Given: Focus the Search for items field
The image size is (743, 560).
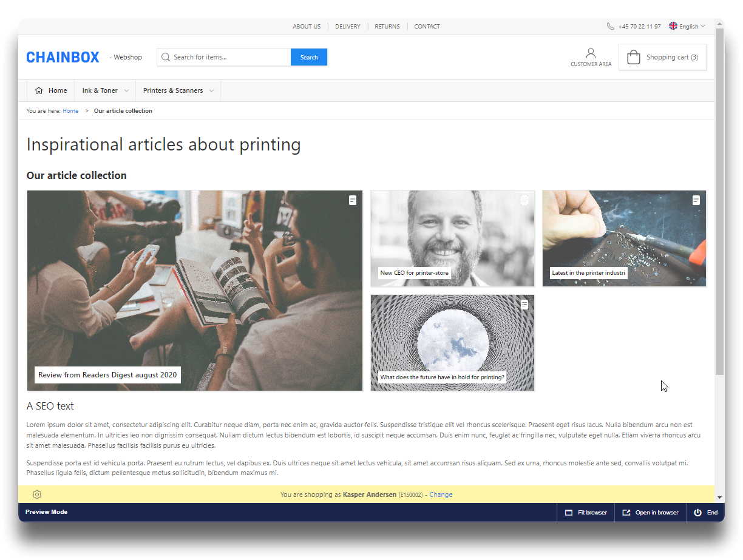Looking at the screenshot, I should (x=224, y=57).
